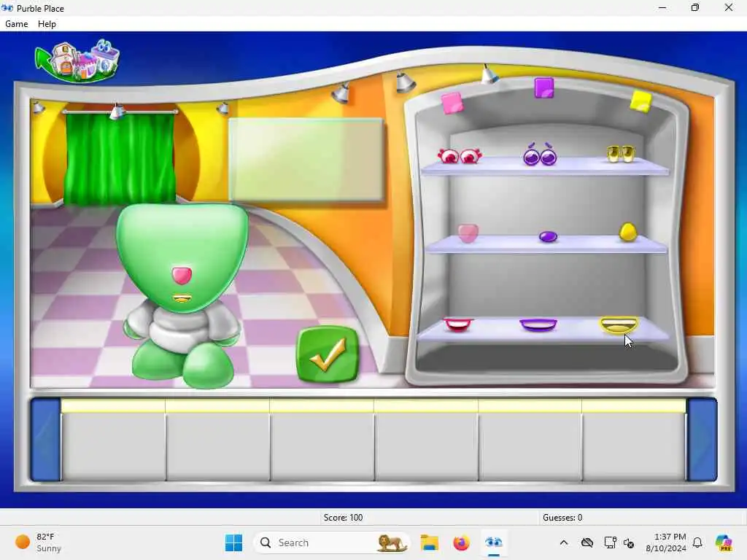Click the purple color block above the shelf
The width and height of the screenshot is (747, 560).
[544, 88]
